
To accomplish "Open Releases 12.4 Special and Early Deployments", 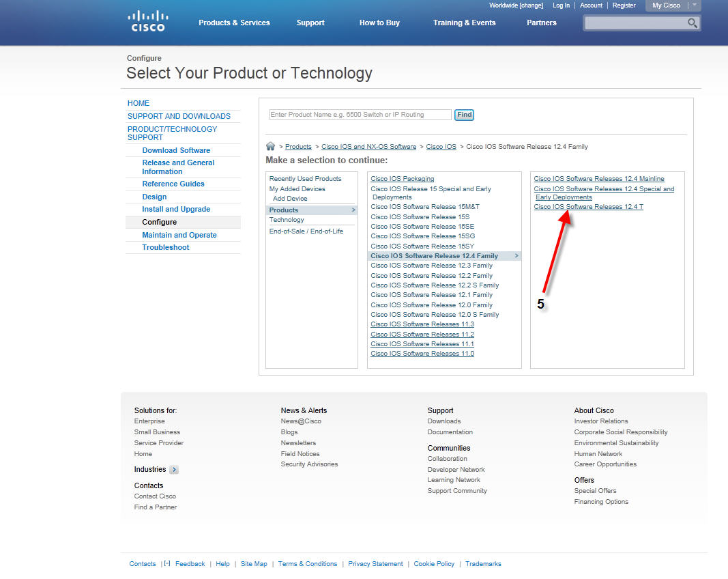I will coord(604,193).
